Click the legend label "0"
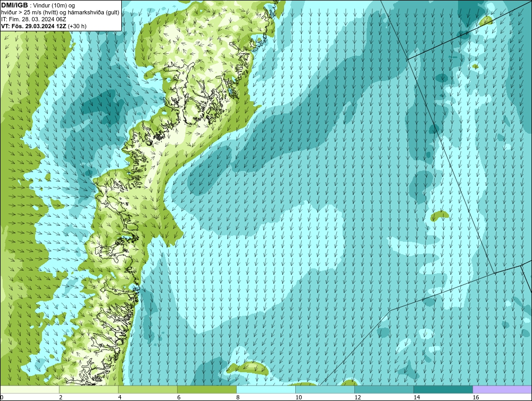Image resolution: width=532 pixels, height=401 pixels. (2, 397)
